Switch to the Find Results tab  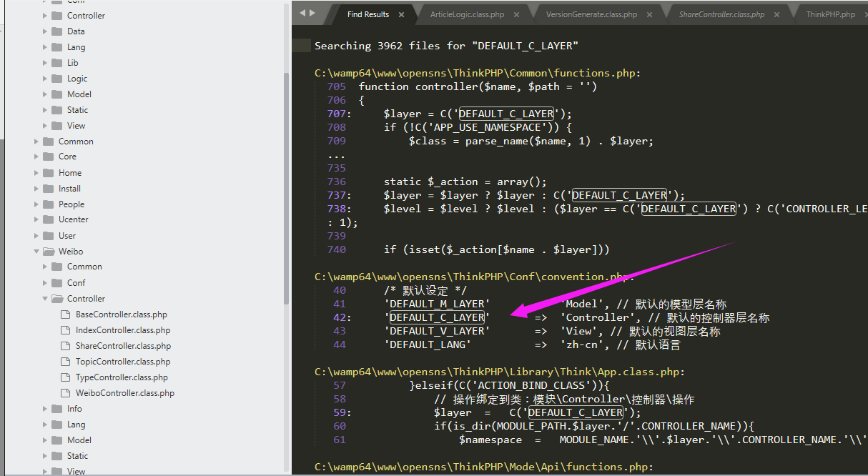(x=368, y=14)
